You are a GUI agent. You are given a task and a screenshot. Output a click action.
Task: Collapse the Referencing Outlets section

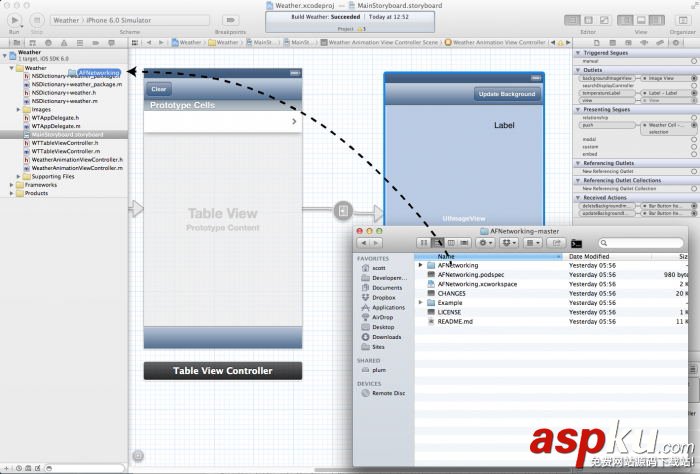tap(578, 163)
